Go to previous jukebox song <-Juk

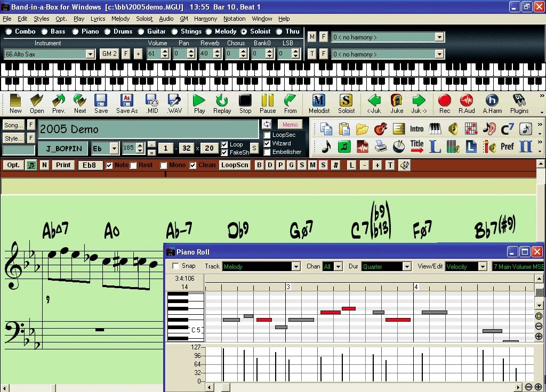[x=374, y=104]
